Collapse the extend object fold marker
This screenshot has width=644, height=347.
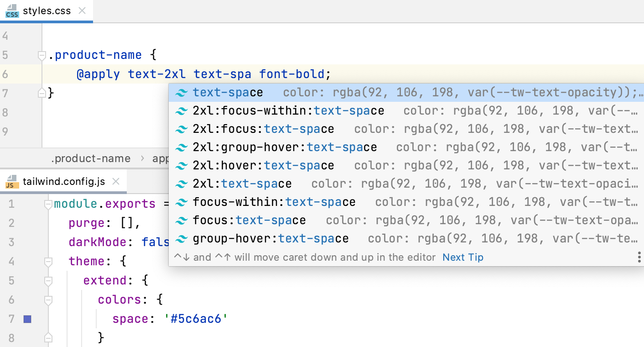point(48,281)
